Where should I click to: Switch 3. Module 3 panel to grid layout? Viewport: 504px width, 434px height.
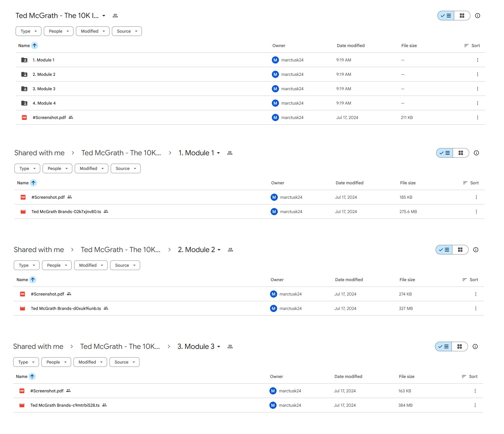point(460,346)
